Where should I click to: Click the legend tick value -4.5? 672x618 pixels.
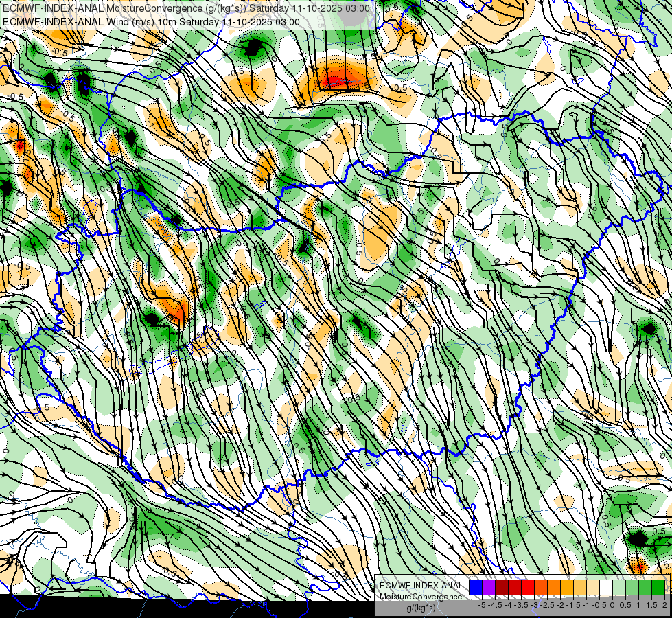click(x=495, y=605)
